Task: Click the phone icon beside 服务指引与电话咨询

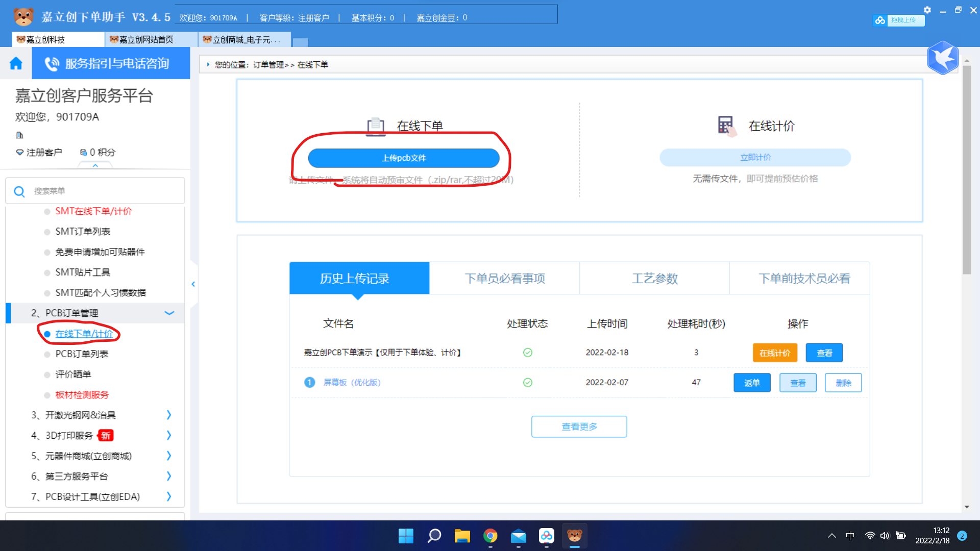Action: point(52,64)
